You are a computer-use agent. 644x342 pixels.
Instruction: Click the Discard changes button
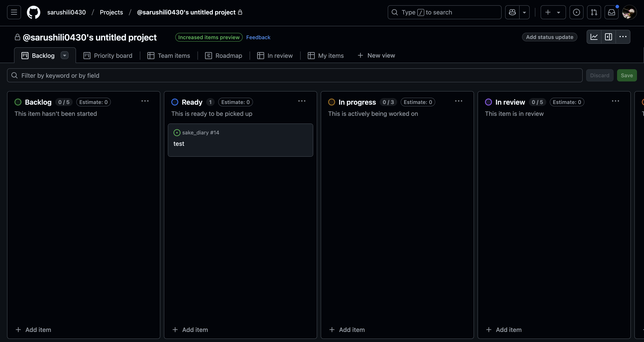tap(600, 76)
